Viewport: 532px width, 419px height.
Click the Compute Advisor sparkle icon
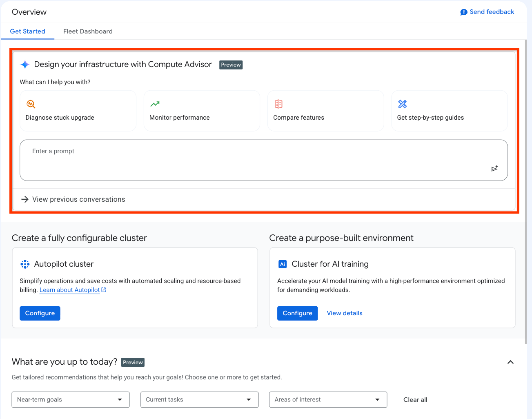(x=25, y=65)
